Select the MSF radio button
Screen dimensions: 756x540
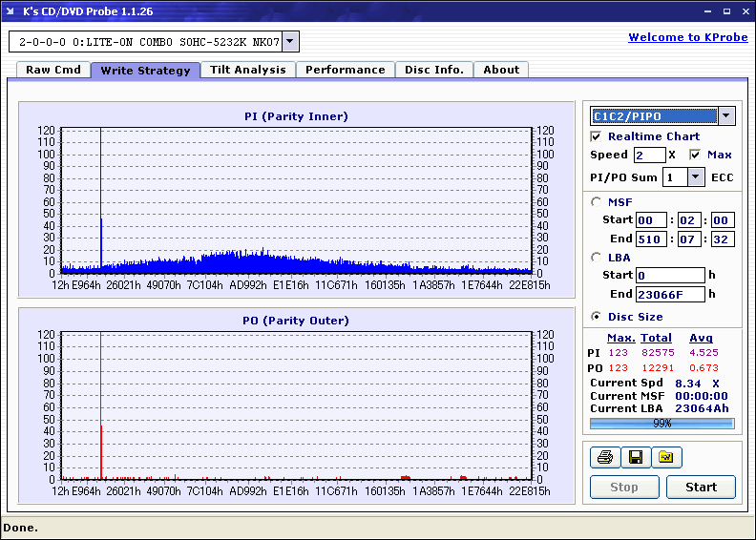coord(597,201)
